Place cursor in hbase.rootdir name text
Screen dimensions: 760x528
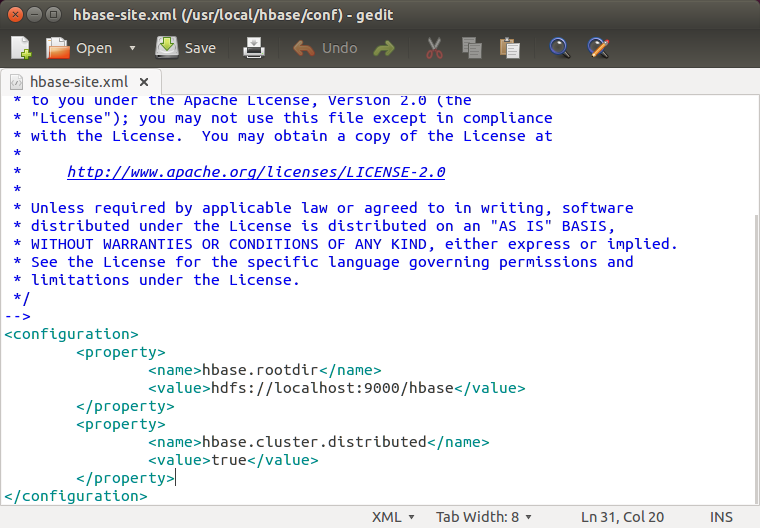pyautogui.click(x=260, y=370)
